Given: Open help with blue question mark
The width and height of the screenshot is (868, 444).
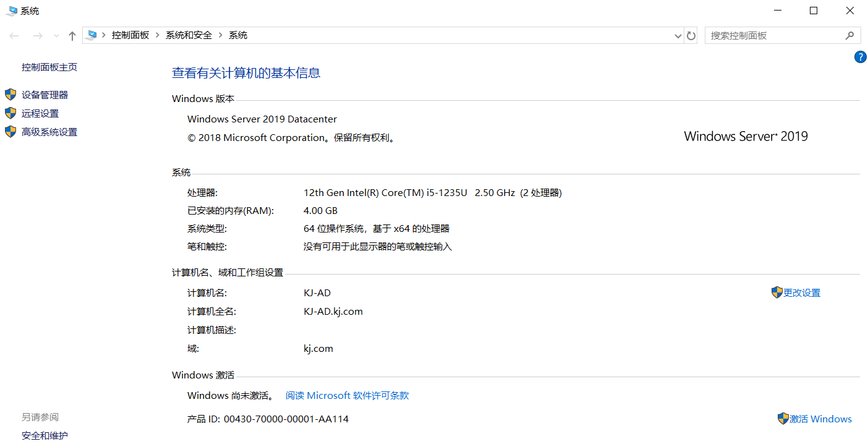Looking at the screenshot, I should pos(860,57).
